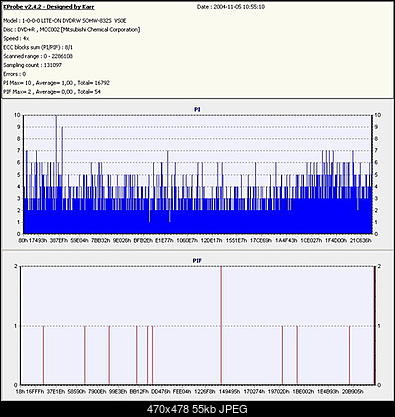Screen dimensions: 395x417
Task: Click the PIF bar near 20B905h
Action: click(x=349, y=355)
